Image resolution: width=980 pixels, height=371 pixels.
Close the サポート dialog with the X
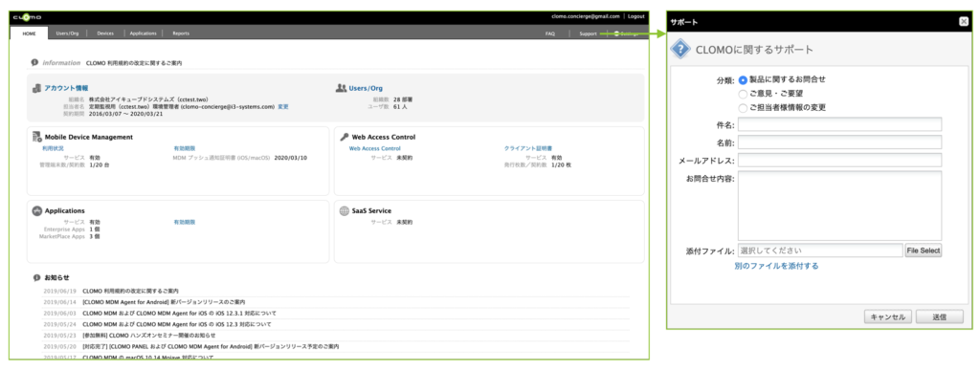964,21
